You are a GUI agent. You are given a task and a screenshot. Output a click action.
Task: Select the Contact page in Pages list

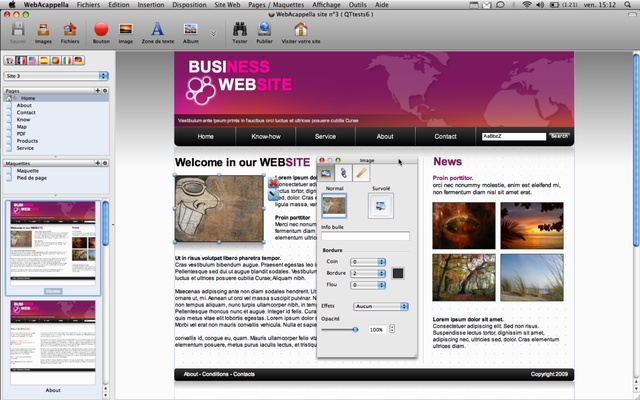(x=56, y=112)
